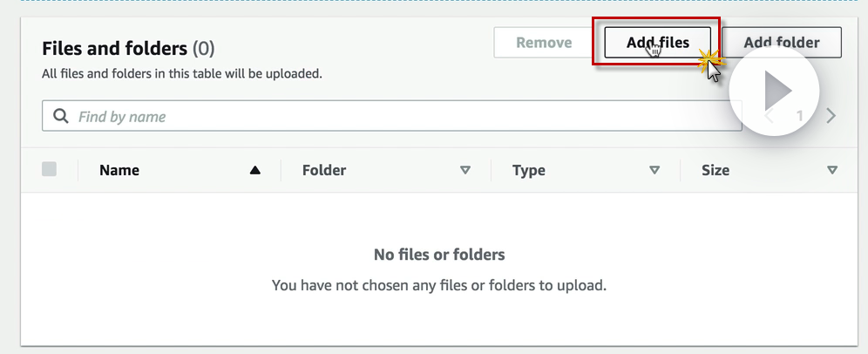This screenshot has width=868, height=354.
Task: Go to next page with right chevron
Action: point(831,116)
